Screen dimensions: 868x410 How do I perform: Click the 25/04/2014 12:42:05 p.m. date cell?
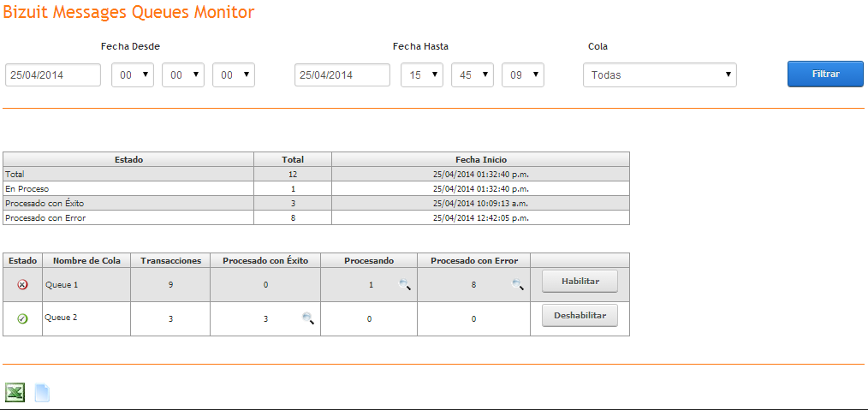(x=480, y=218)
